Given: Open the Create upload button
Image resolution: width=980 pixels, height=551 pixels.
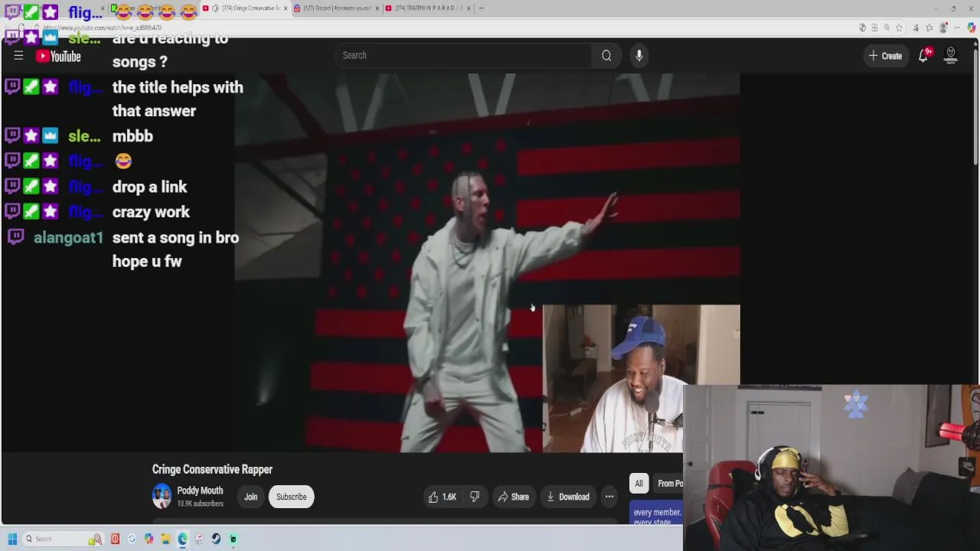Looking at the screenshot, I should tap(885, 56).
